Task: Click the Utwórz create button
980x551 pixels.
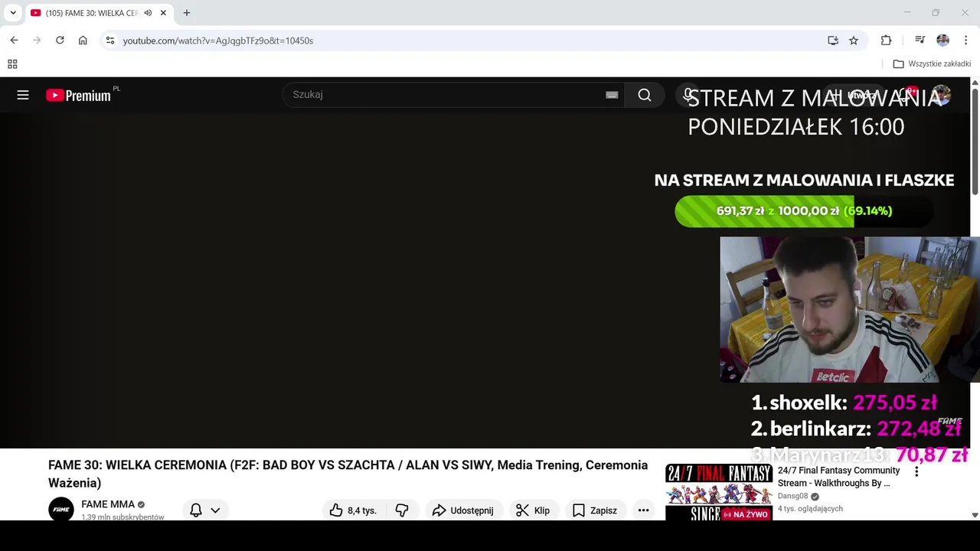Action: click(x=856, y=95)
